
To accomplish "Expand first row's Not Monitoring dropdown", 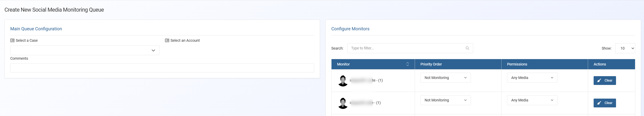I will 445,78.
